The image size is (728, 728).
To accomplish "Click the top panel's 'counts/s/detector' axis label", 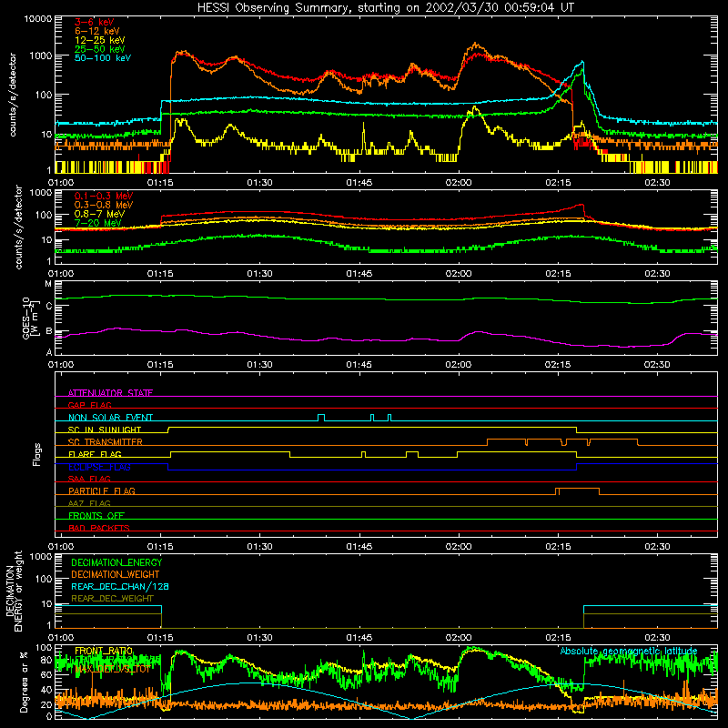I will coord(13,95).
